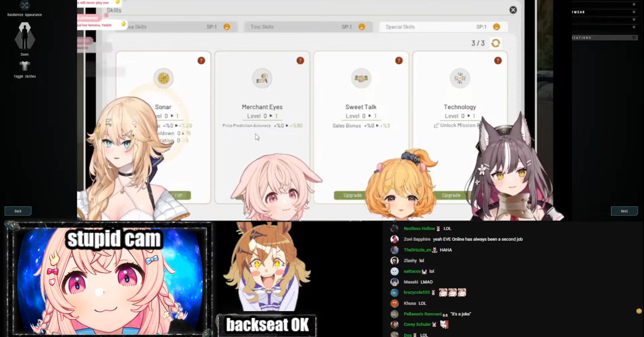Click the pink-haired streamer webcam feed
644x337 pixels.
click(x=110, y=281)
